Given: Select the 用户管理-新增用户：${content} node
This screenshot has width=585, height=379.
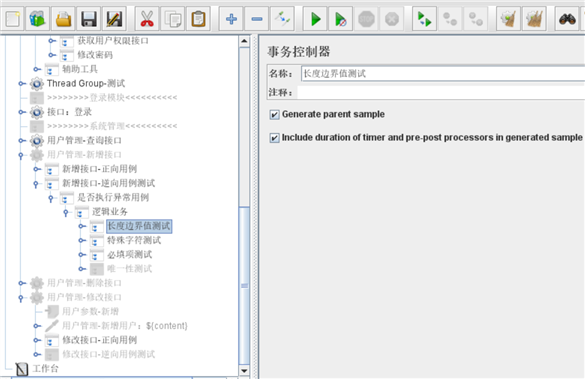Looking at the screenshot, I should click(x=125, y=326).
